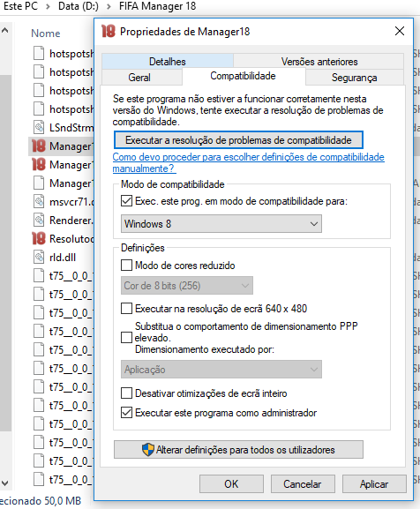The width and height of the screenshot is (420, 509).
Task: Close the Propriedades de Manager18 dialog
Action: 400,31
